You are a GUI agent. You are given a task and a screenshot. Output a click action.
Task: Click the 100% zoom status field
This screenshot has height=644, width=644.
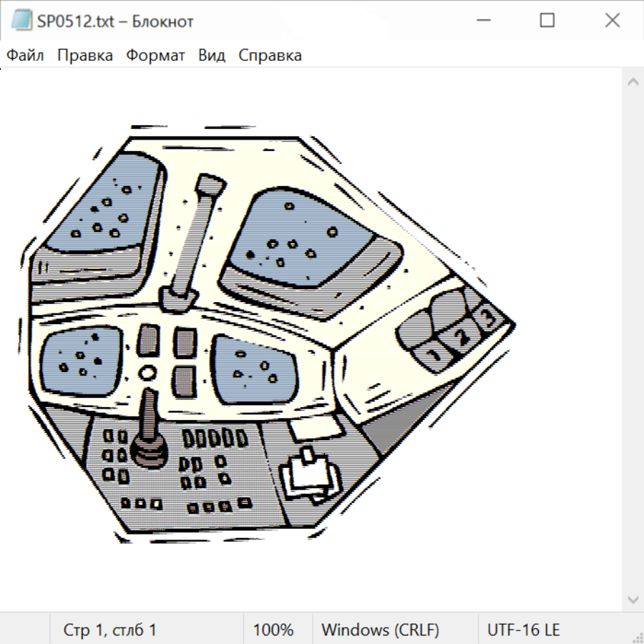273,630
